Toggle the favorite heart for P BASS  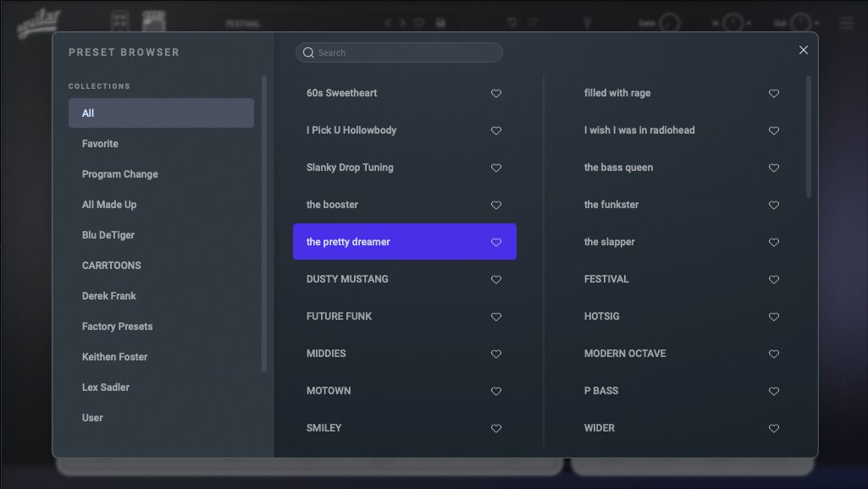pos(773,392)
